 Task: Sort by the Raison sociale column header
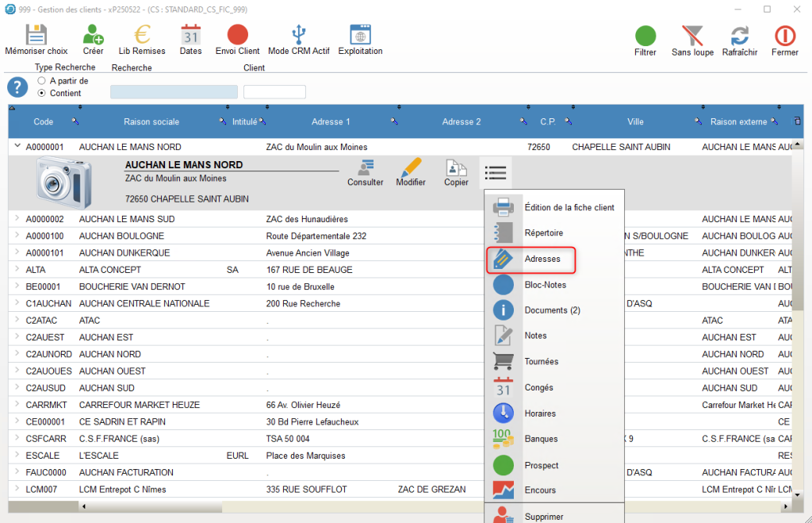[151, 121]
